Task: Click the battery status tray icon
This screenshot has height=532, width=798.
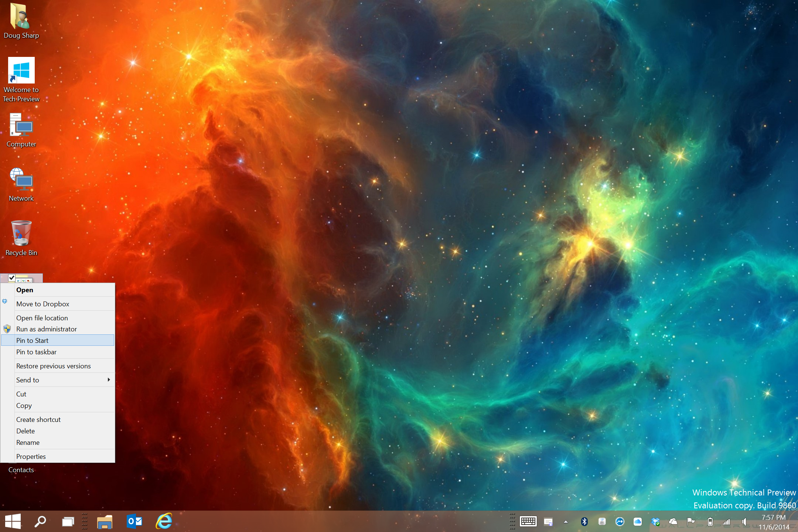Action: click(710, 522)
